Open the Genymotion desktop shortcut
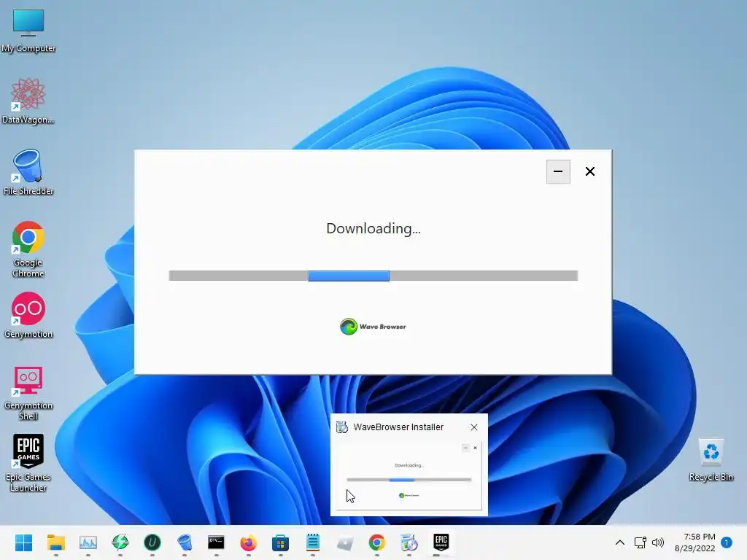This screenshot has height=560, width=747. [28, 315]
